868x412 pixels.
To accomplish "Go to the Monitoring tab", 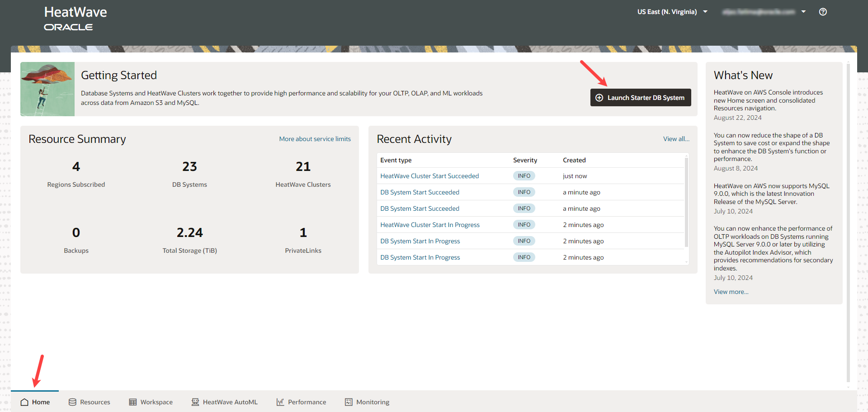I will point(367,402).
